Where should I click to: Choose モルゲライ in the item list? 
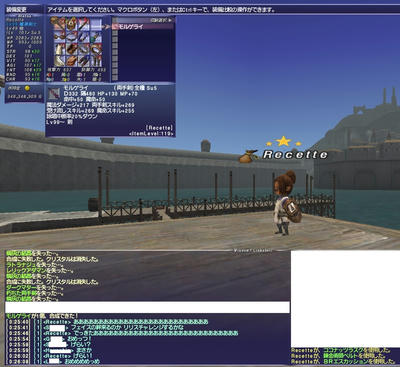coord(143,26)
